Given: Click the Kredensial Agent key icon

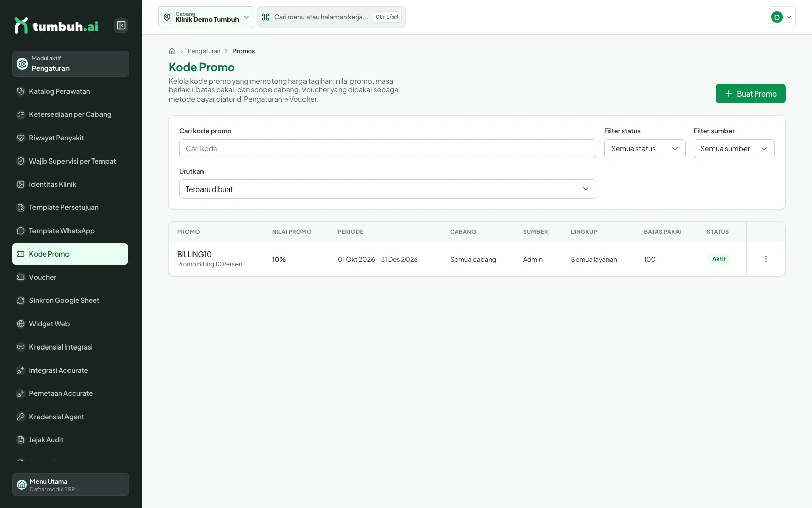Looking at the screenshot, I should tap(21, 417).
